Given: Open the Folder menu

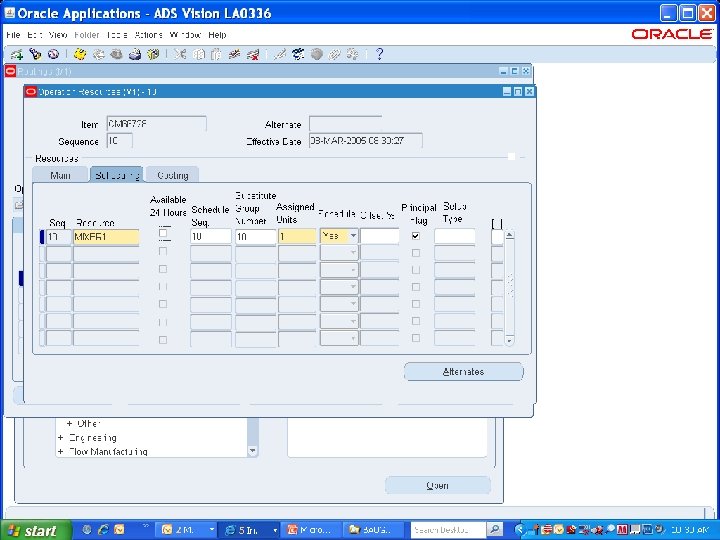Looking at the screenshot, I should click(87, 35).
